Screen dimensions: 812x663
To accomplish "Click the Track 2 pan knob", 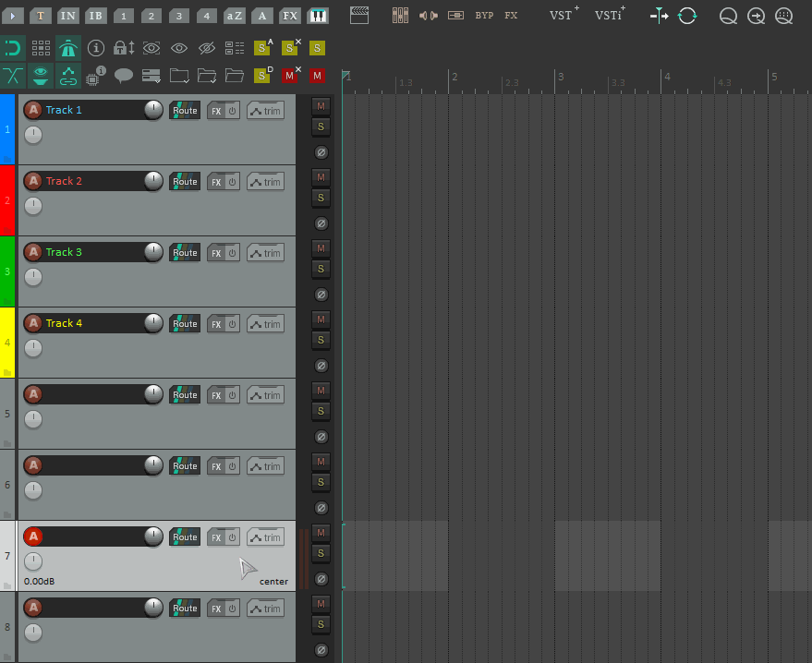I will click(33, 206).
